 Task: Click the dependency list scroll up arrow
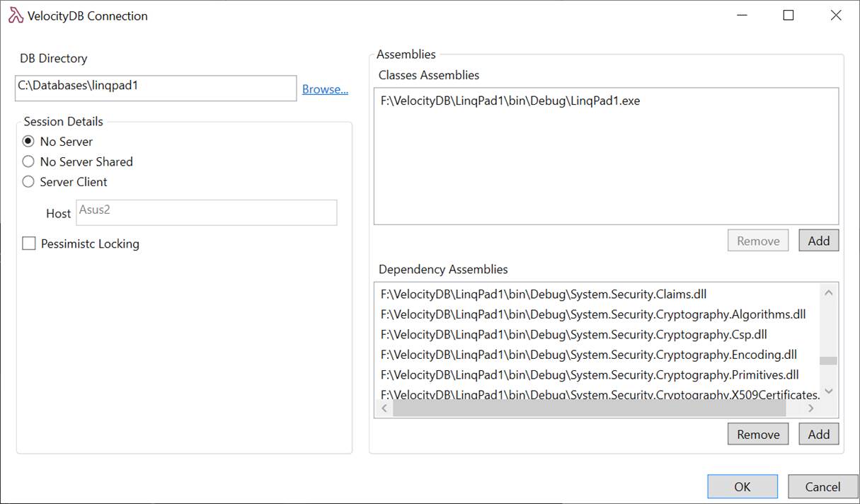point(829,292)
